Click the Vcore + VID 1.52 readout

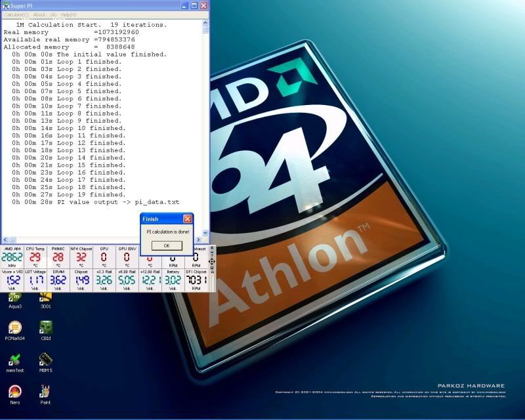(12, 280)
